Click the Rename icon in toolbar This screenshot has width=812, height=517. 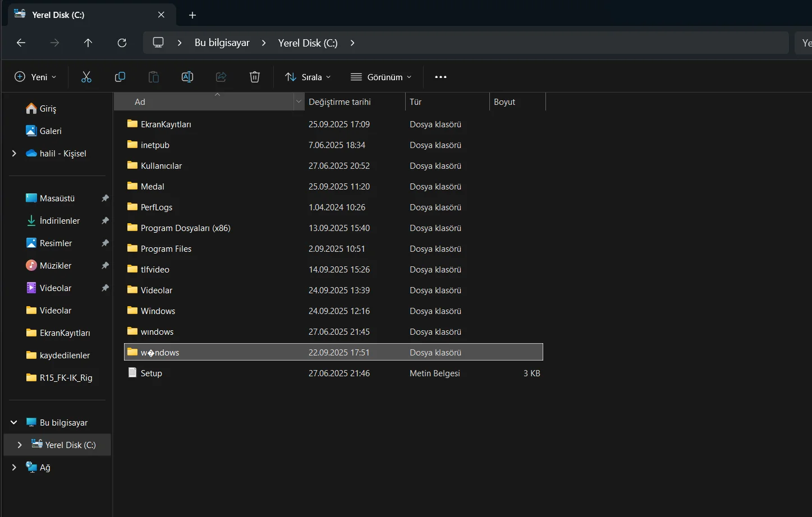click(187, 77)
